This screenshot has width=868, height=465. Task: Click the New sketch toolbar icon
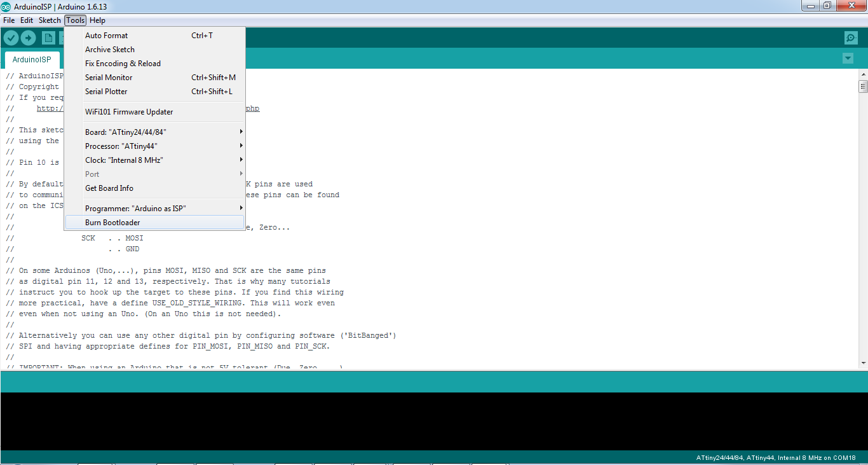click(x=48, y=38)
